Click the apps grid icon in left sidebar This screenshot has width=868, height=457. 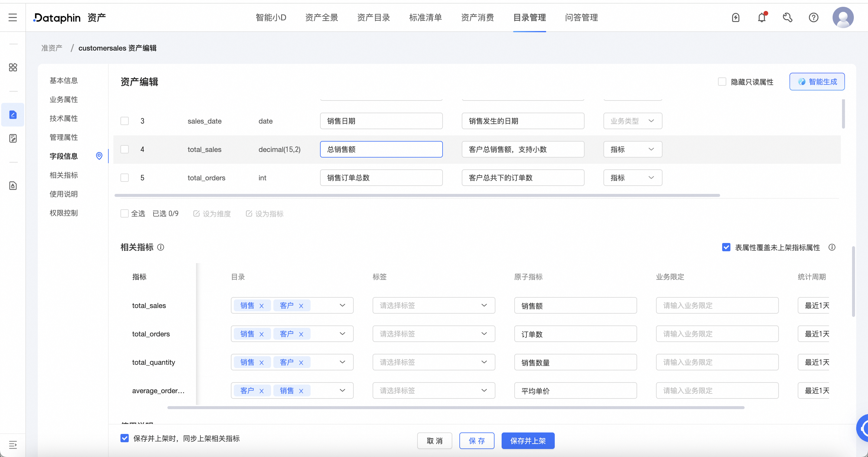(13, 67)
